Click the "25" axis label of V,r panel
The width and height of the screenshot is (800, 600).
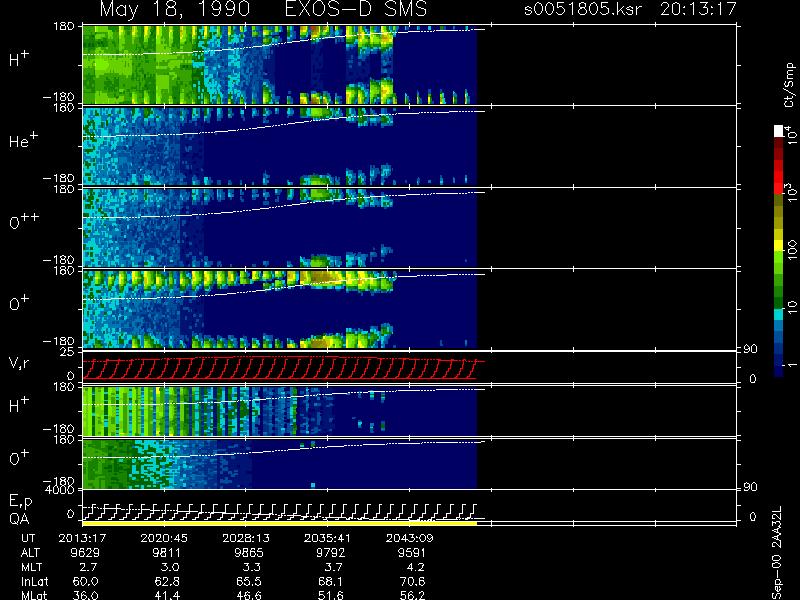coord(69,352)
